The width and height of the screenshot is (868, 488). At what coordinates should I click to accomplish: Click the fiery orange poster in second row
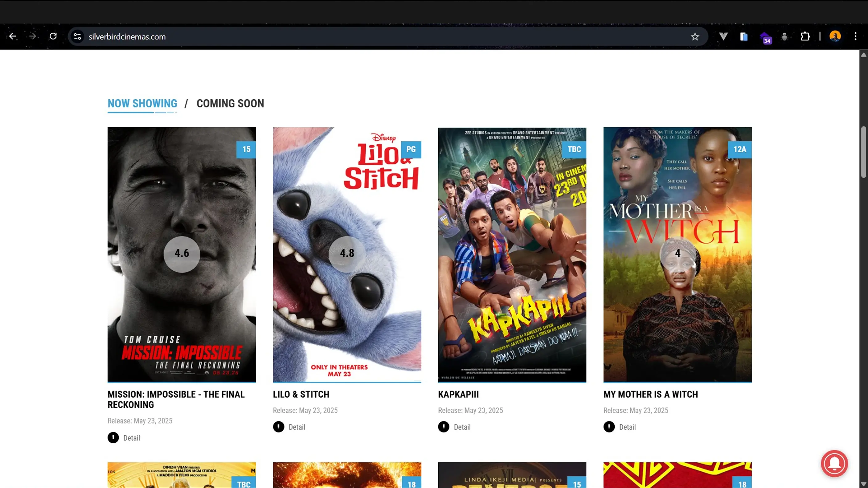[347, 475]
